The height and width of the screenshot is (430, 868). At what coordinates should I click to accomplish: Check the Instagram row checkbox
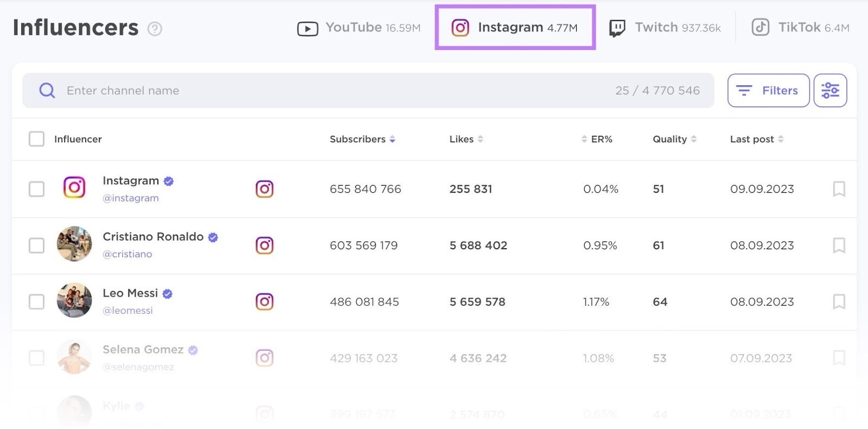click(36, 189)
